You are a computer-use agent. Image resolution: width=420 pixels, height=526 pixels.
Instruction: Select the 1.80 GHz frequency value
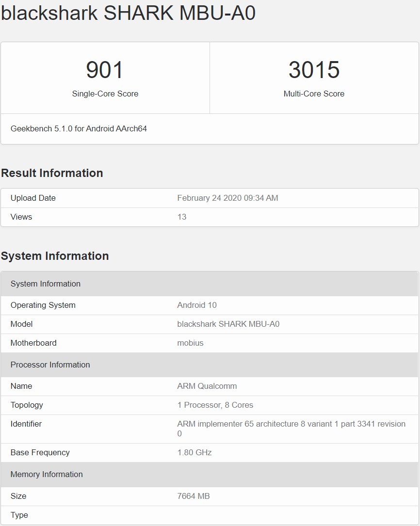point(194,452)
